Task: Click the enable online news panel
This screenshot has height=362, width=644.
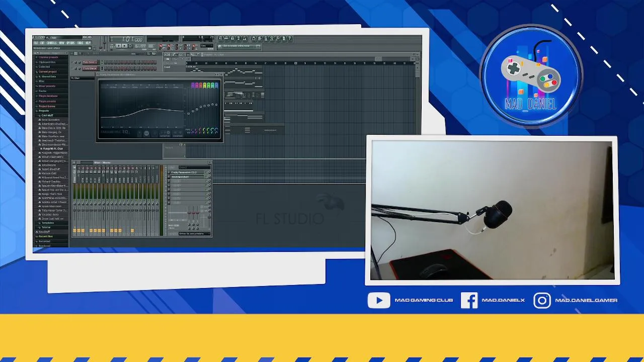Action: click(x=239, y=46)
